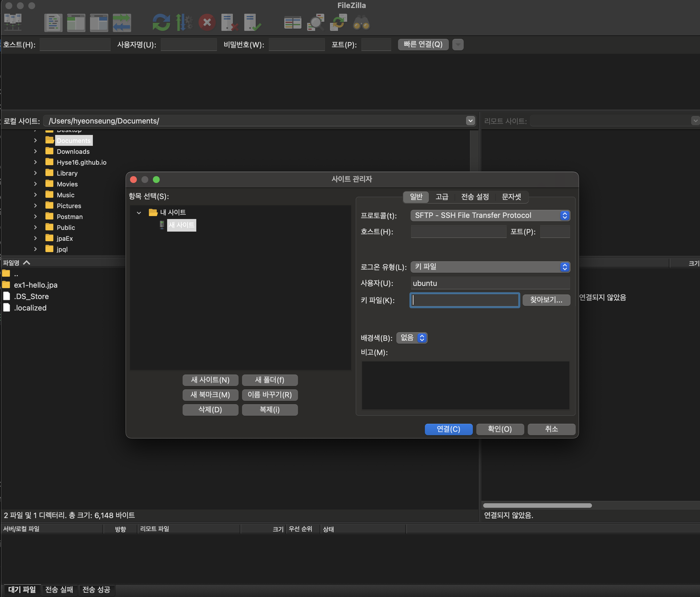Screen dimensions: 700x597
Task: Click the refresh file lists icon
Action: tap(161, 23)
